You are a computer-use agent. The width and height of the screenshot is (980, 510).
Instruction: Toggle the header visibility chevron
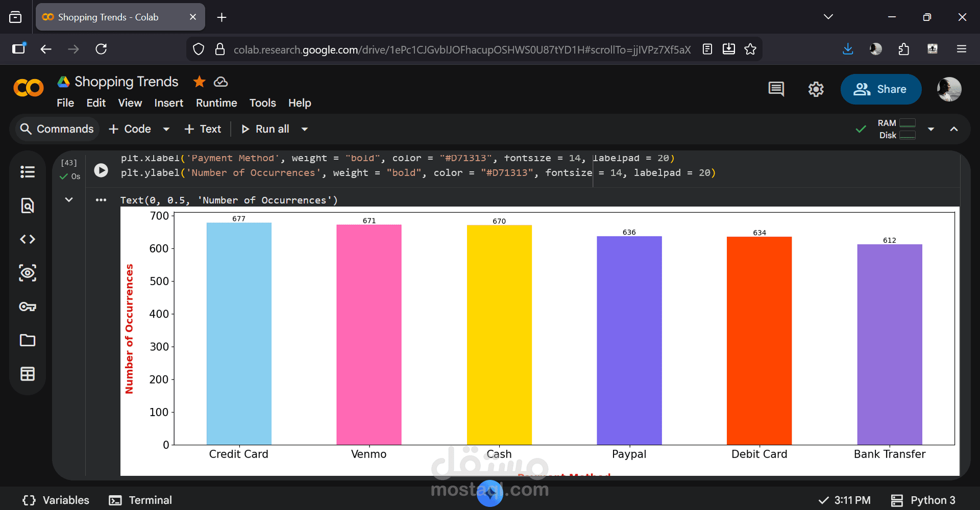(x=953, y=129)
